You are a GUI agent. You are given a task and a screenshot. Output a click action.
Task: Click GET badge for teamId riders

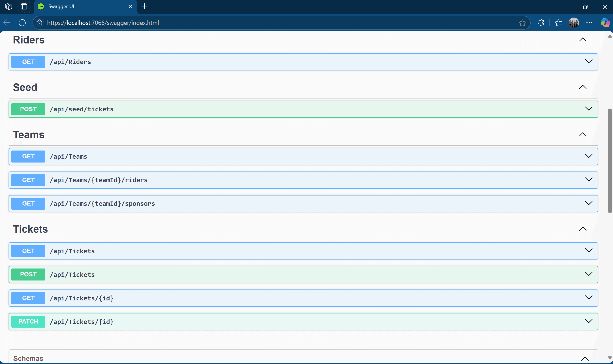point(28,180)
